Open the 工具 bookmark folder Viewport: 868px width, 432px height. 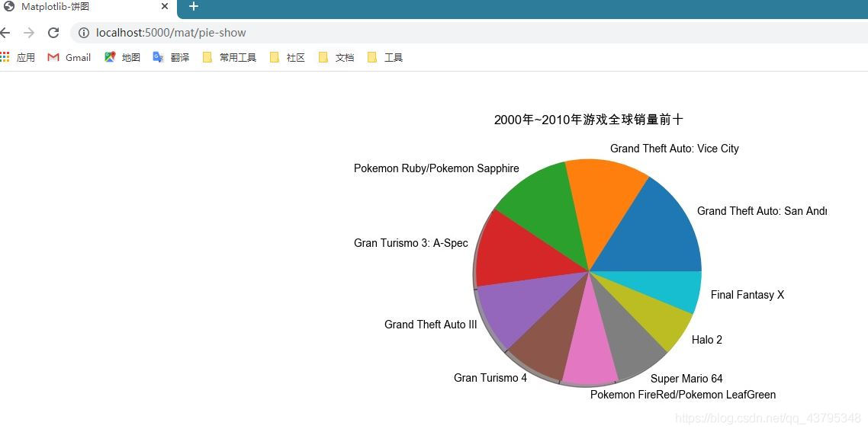click(x=385, y=57)
